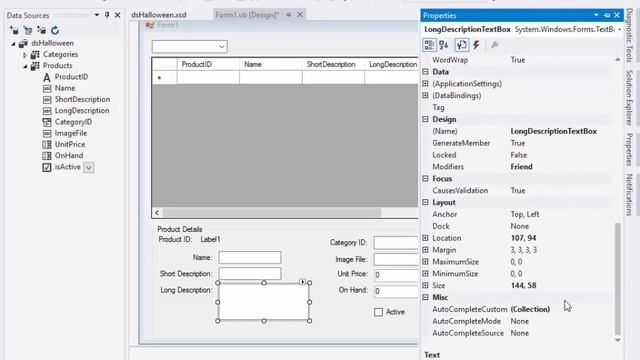Collapse the Data category

425,71
